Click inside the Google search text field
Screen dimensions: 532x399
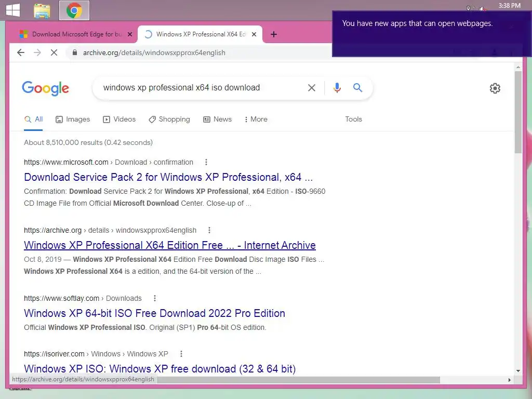point(200,87)
